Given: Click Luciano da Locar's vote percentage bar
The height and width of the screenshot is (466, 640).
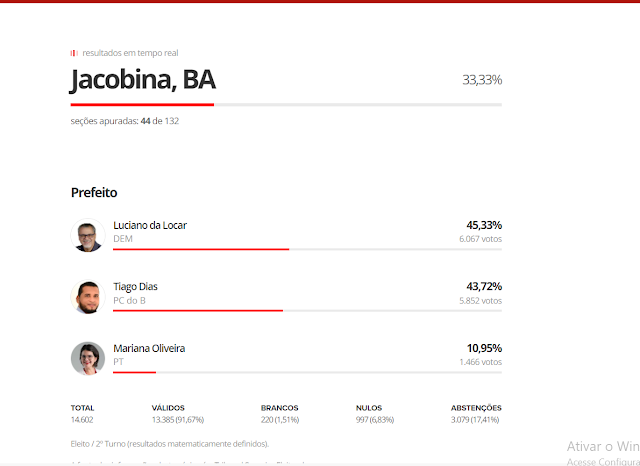Looking at the screenshot, I should click(307, 249).
